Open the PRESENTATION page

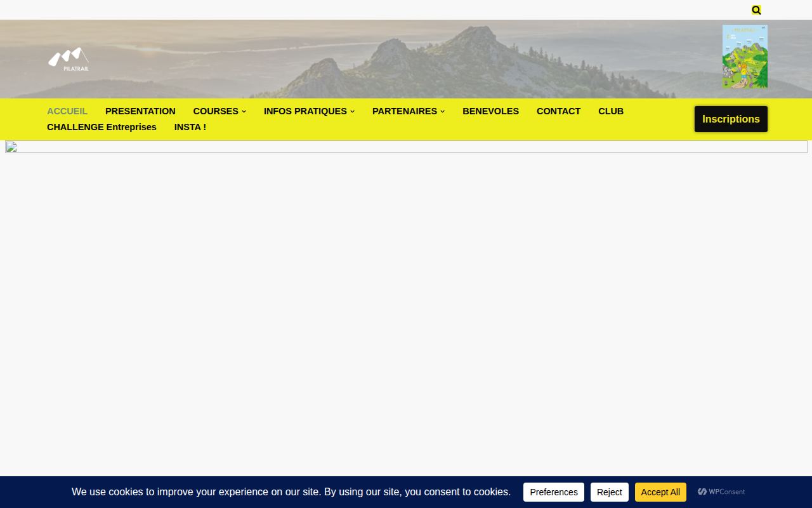pos(140,111)
